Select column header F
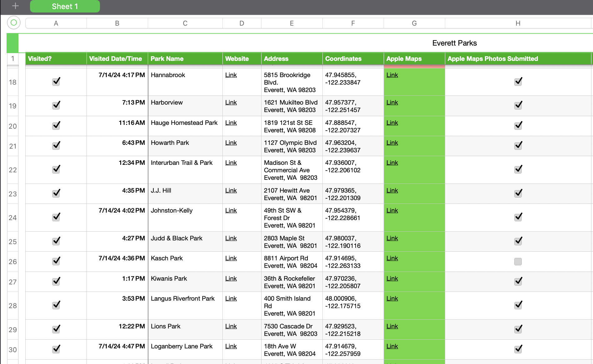The image size is (593, 364). (353, 23)
